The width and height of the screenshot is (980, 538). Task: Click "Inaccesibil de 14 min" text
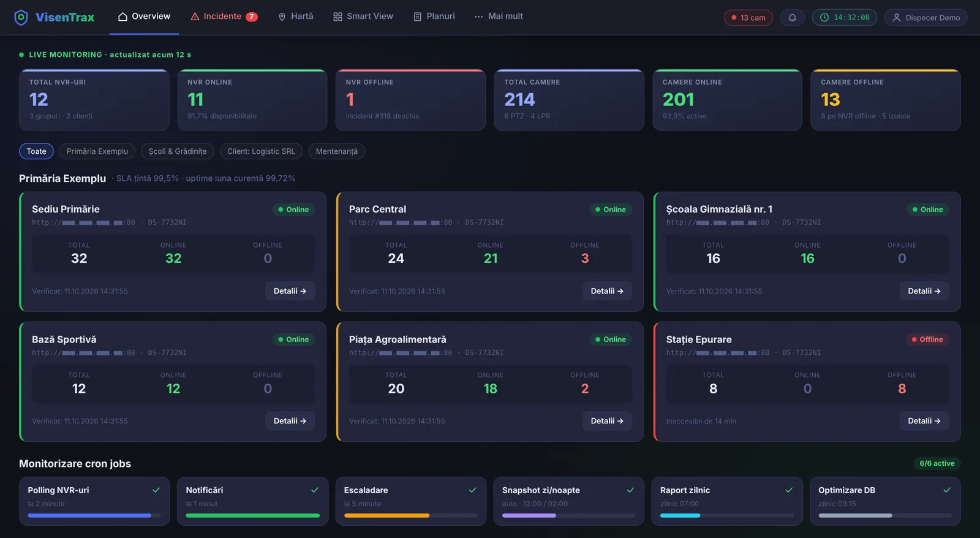(701, 422)
